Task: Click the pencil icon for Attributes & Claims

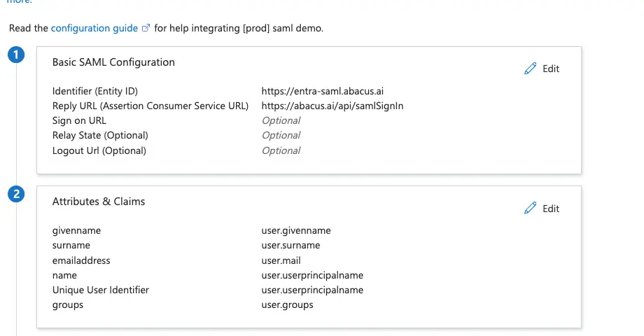Action: point(531,209)
